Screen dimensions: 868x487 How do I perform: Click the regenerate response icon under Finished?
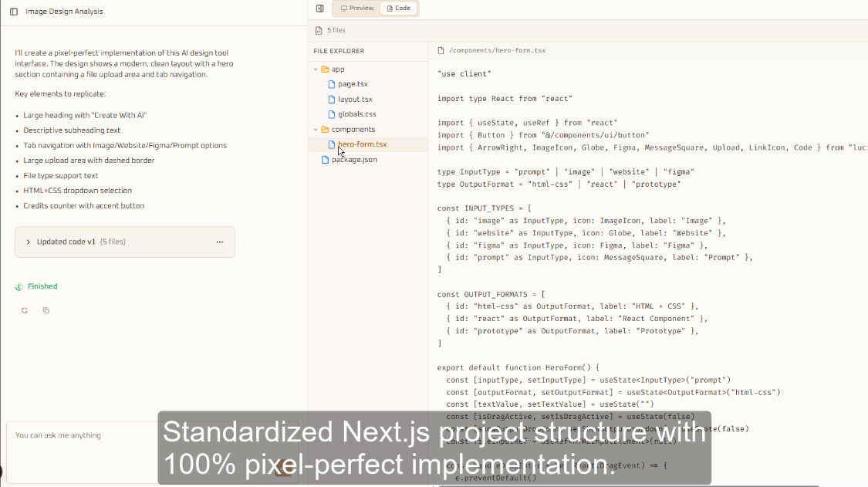click(24, 309)
